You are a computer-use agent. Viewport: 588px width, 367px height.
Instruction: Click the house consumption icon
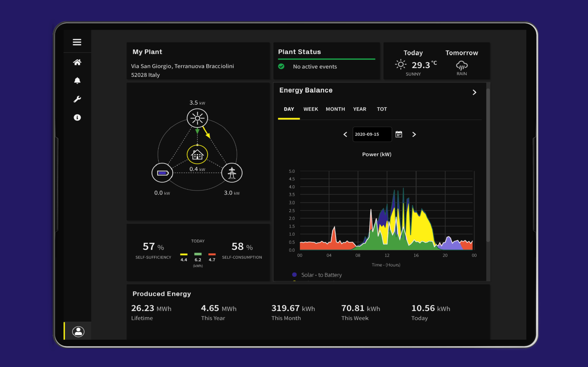point(197,155)
